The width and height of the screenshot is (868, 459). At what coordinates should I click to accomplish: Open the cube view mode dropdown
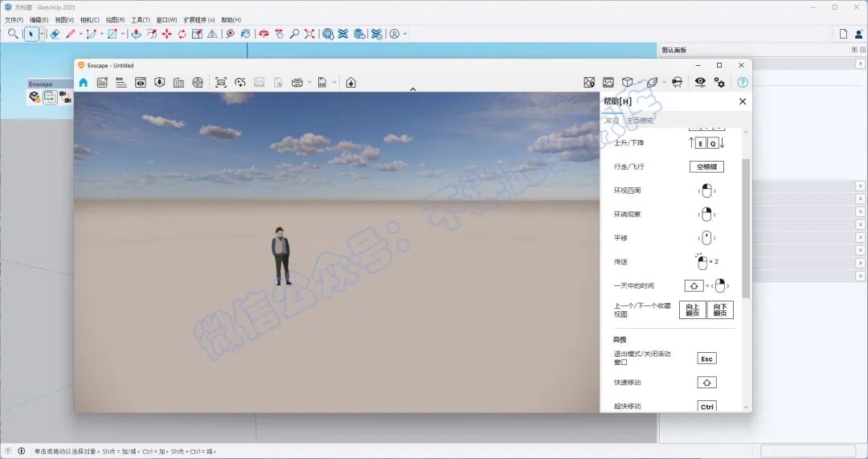point(639,83)
